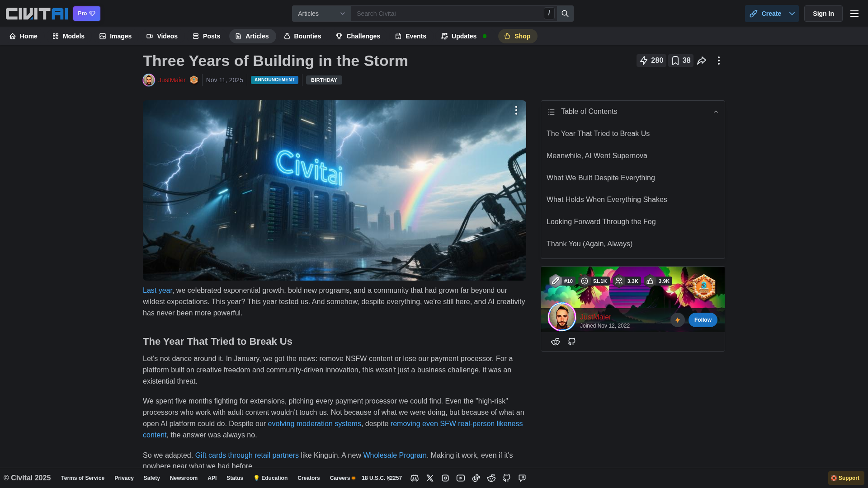
Task: Open Discord icon in the footer
Action: [x=415, y=478]
